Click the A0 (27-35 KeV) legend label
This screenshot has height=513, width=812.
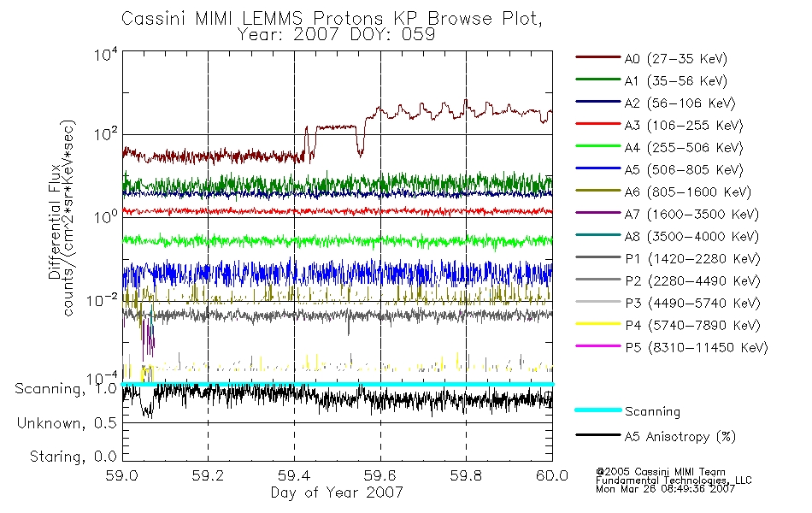(x=676, y=59)
